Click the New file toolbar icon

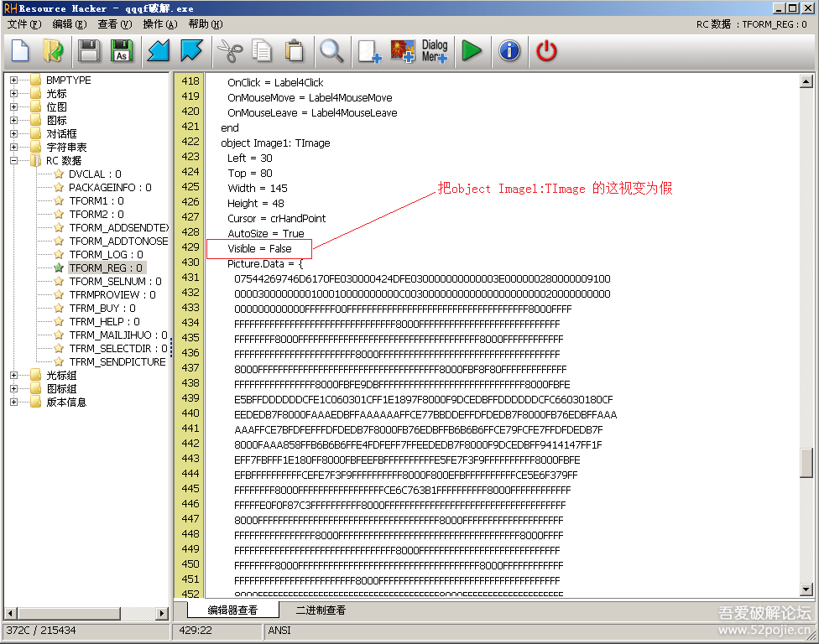(20, 51)
